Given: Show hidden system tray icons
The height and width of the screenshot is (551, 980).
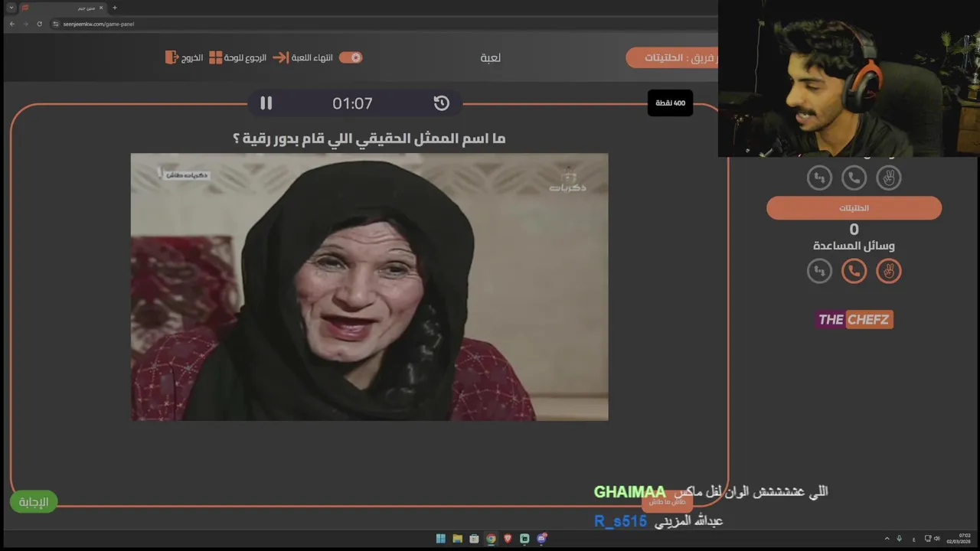Looking at the screenshot, I should pyautogui.click(x=887, y=539).
